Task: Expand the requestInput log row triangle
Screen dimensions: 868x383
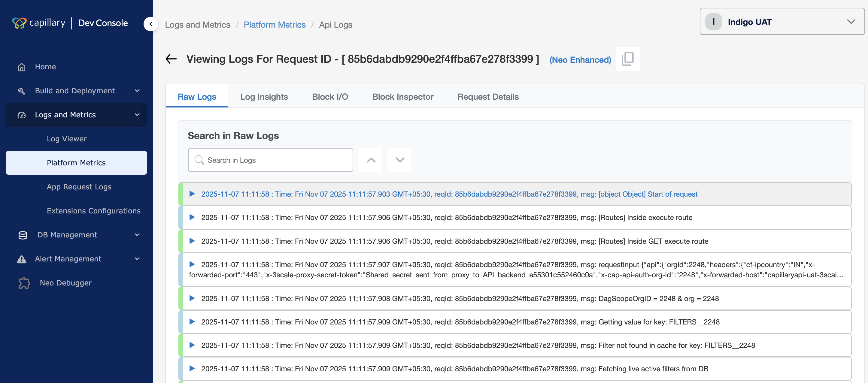Action: 192,264
